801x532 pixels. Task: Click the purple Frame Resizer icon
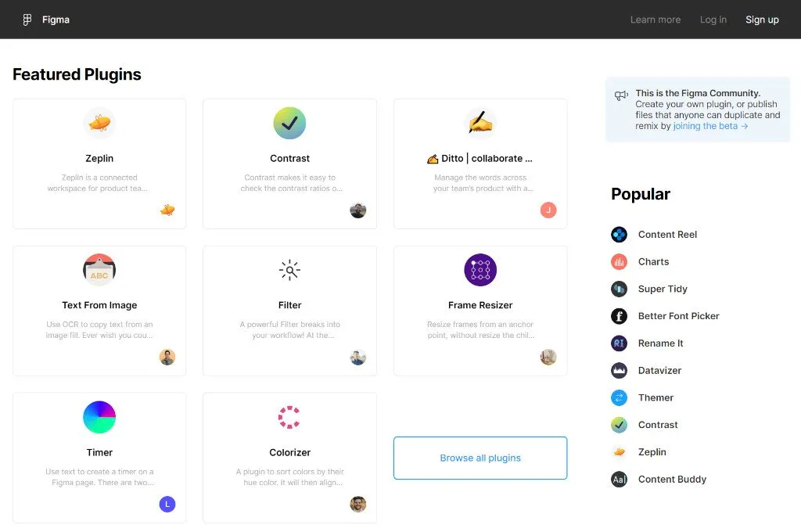coord(480,270)
